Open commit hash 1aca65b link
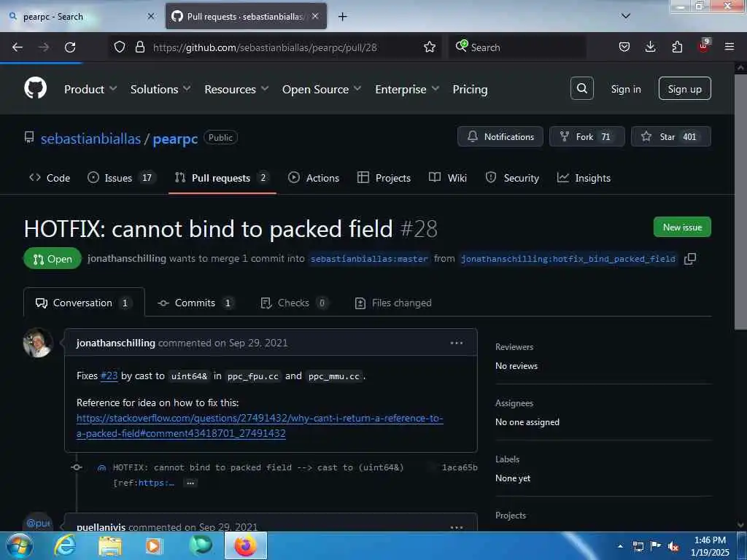The width and height of the screenshot is (747, 560). [x=460, y=467]
